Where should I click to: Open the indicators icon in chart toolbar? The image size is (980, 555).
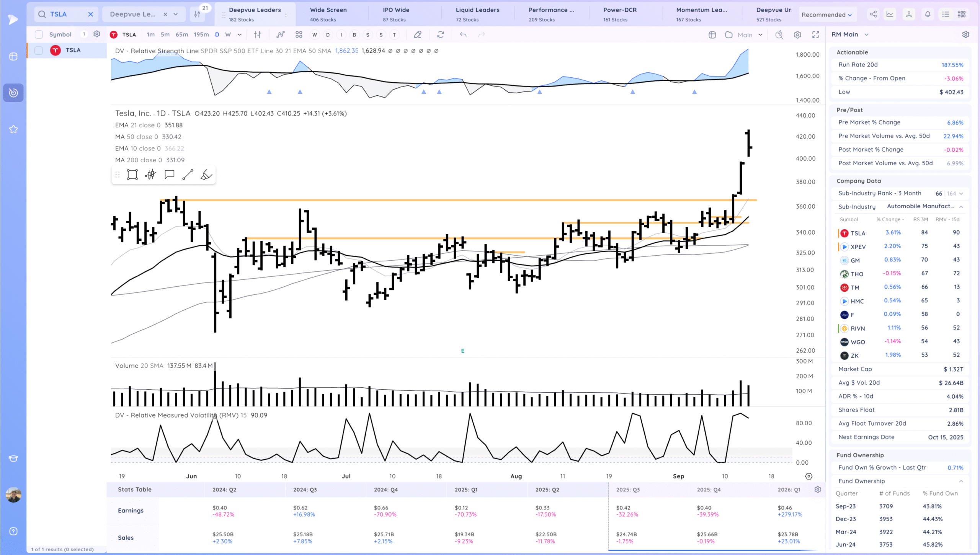(x=281, y=35)
